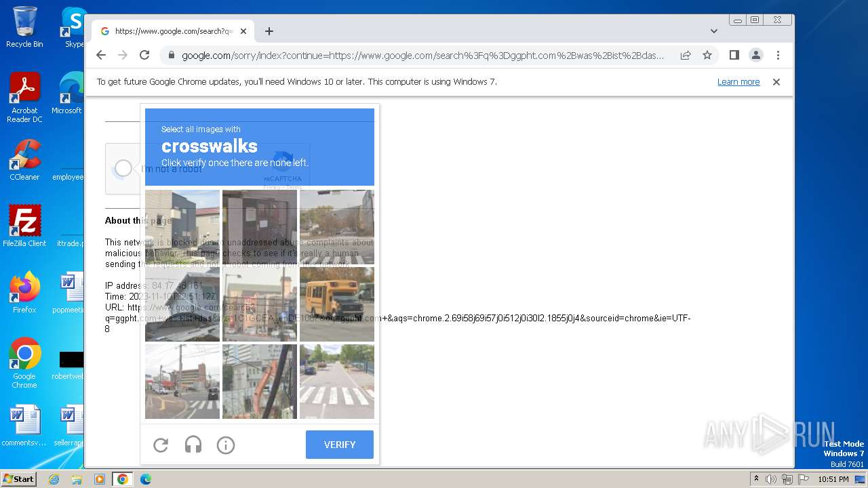
Task: Select the bottom-right white crosswalk tile
Action: pyautogui.click(x=337, y=382)
